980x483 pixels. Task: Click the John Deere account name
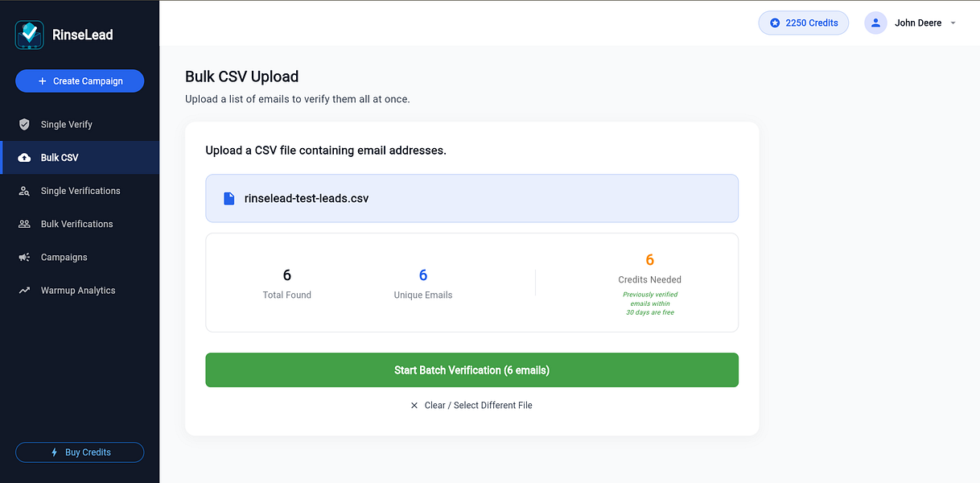pos(918,23)
